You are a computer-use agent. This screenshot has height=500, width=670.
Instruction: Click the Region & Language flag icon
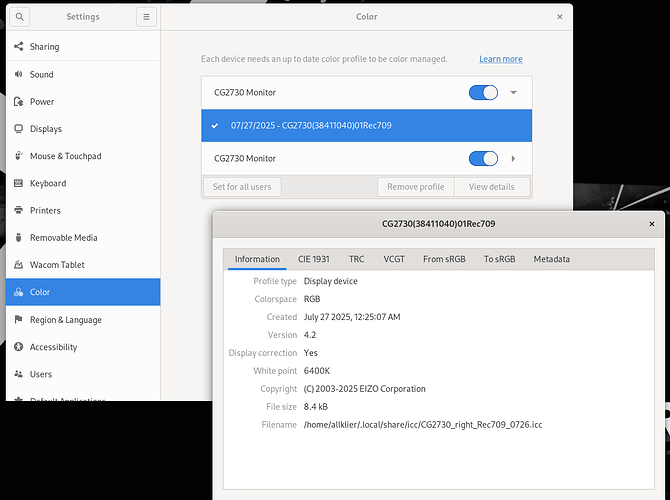(x=18, y=319)
